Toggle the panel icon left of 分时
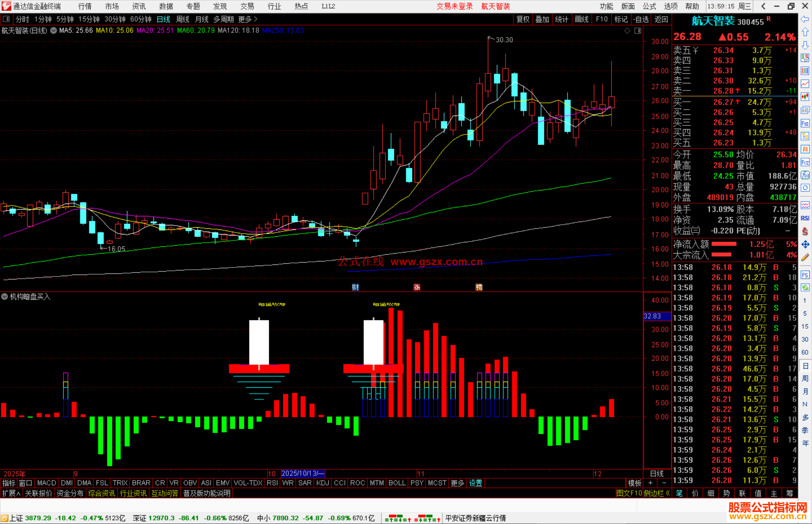Image resolution: width=812 pixels, height=524 pixels. click(x=6, y=19)
